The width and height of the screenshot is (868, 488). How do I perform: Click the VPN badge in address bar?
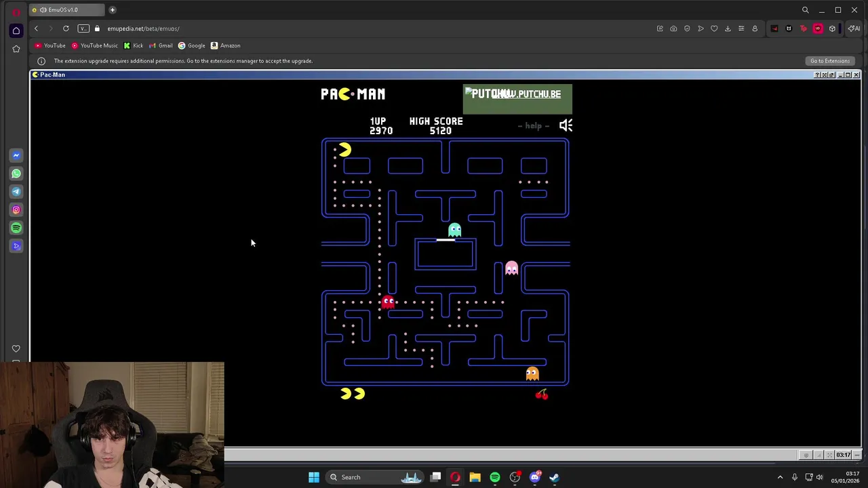(x=83, y=28)
